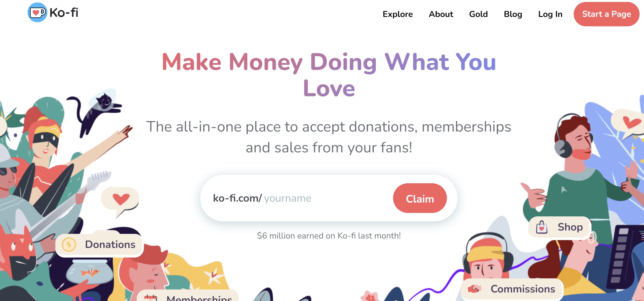Screen dimensions: 644x301
Task: Open the Explore menu item
Action: pos(397,14)
